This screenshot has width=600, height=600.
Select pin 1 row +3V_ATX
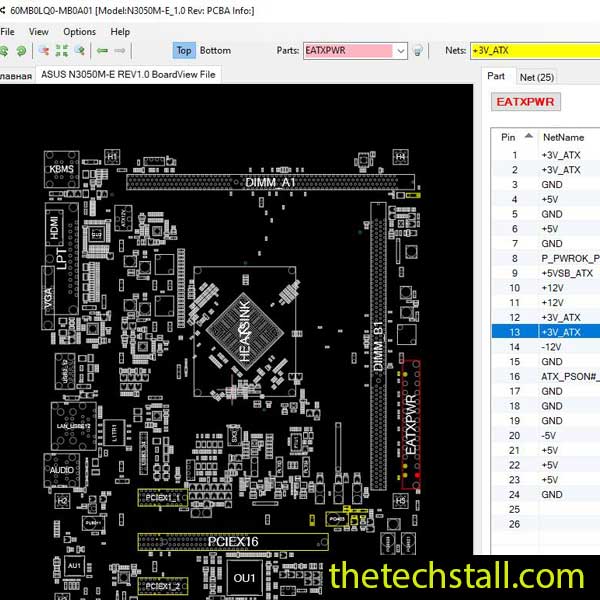click(546, 155)
